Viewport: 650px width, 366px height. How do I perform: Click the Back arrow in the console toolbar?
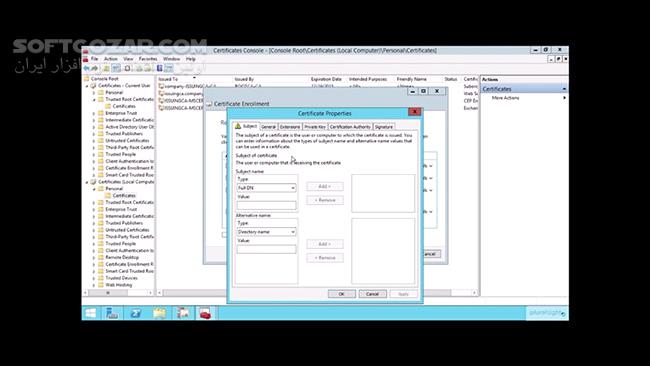(x=86, y=68)
